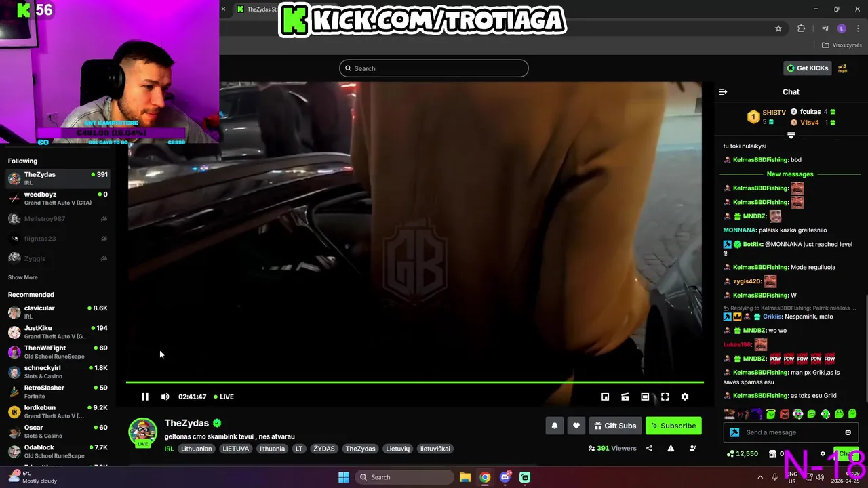
Task: Seek on the green video progress bar
Action: point(414,382)
